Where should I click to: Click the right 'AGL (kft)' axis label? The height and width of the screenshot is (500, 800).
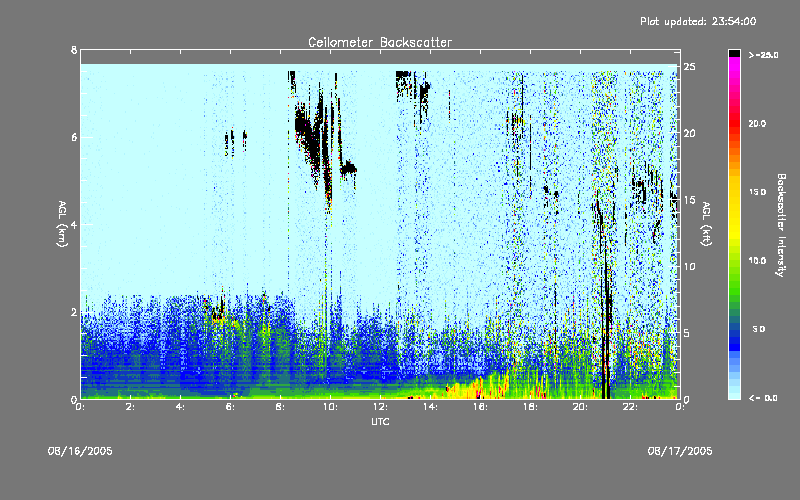click(706, 224)
